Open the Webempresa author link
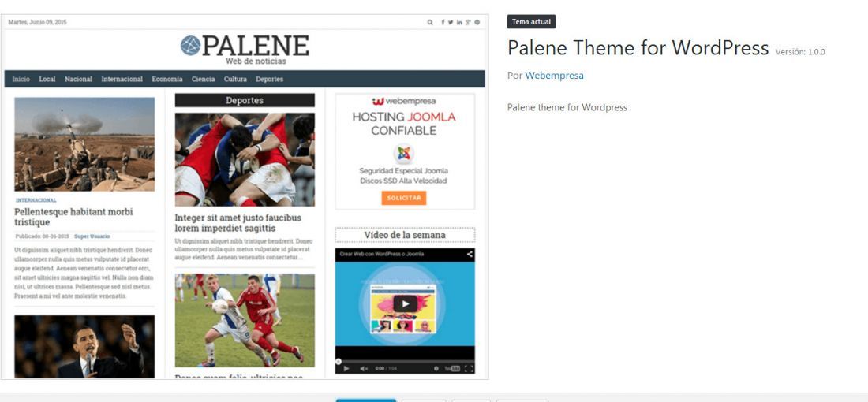 (554, 75)
